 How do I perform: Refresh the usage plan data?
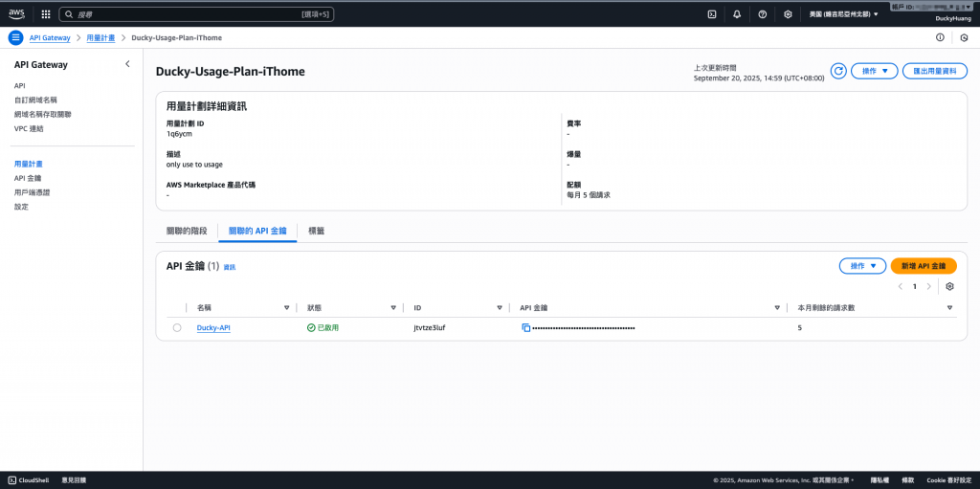838,71
